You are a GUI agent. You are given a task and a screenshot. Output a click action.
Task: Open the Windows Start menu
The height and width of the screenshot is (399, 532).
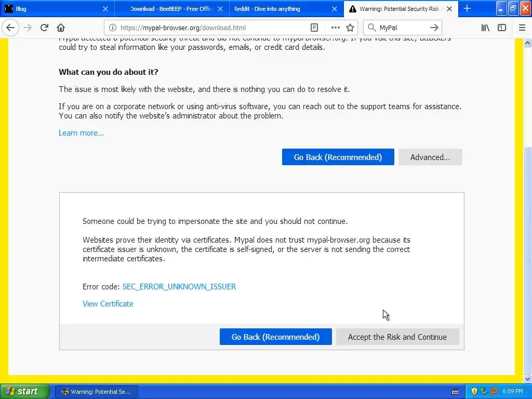click(24, 392)
